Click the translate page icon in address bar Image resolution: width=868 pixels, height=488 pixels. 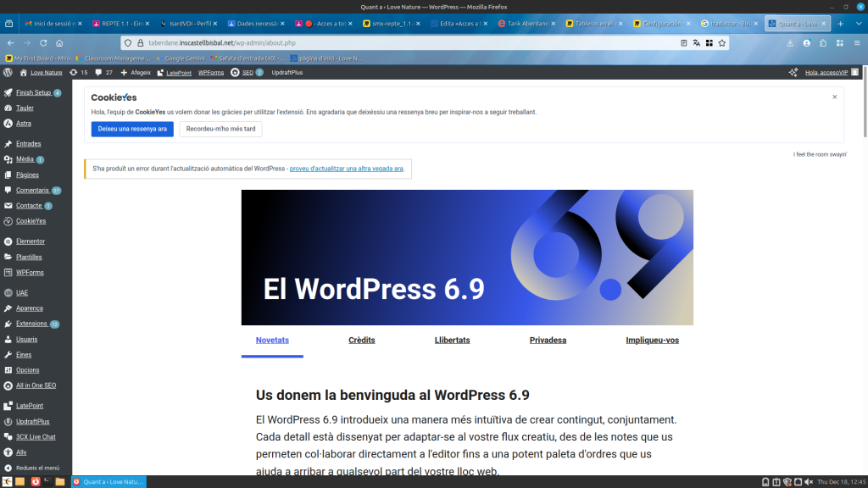[x=697, y=42]
